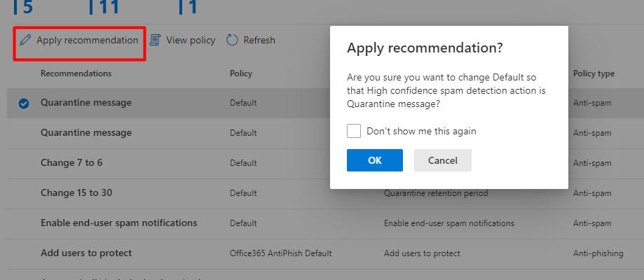Image resolution: width=644 pixels, height=280 pixels.
Task: Click the Anti-phishing policy type cell
Action: pyautogui.click(x=598, y=253)
